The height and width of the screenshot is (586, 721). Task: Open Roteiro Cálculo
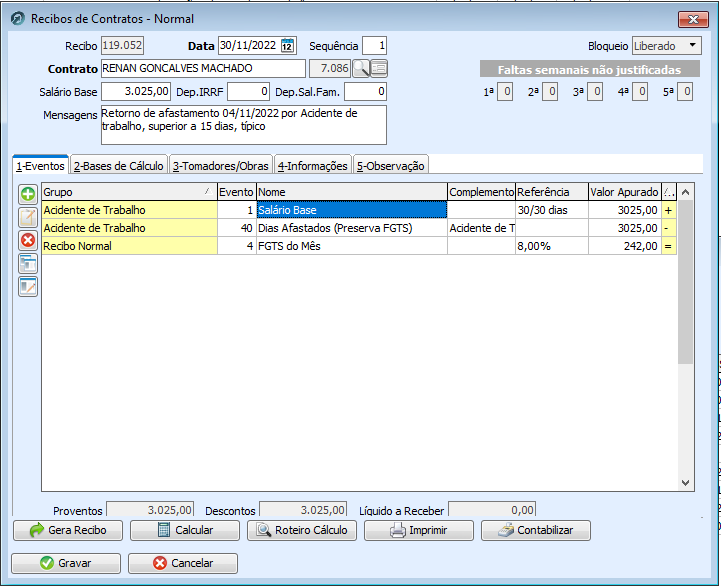(302, 530)
